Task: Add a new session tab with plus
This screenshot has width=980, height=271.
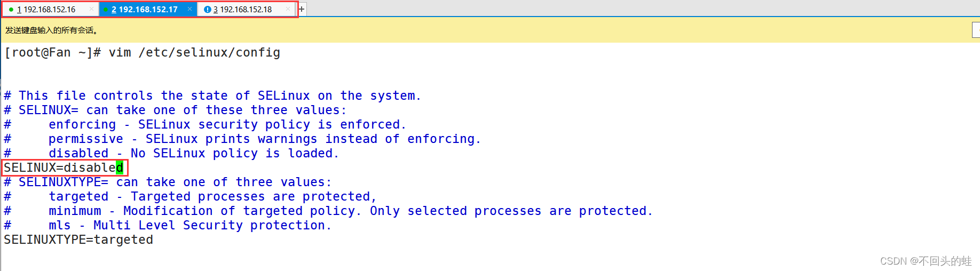Action: (x=302, y=9)
